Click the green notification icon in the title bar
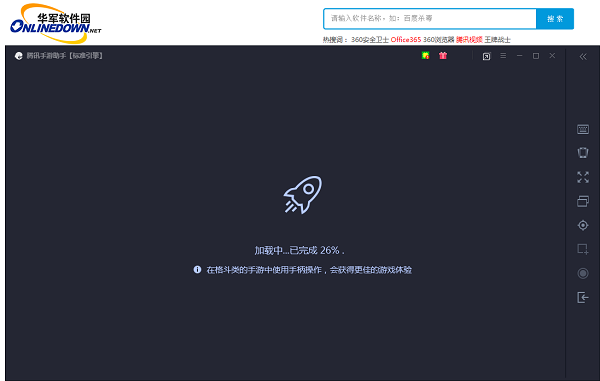 point(426,55)
